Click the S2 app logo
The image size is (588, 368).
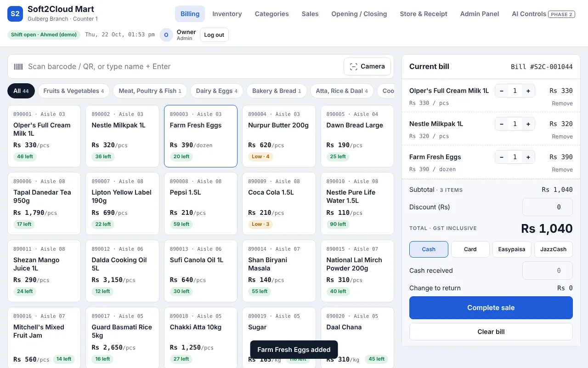[x=15, y=14]
